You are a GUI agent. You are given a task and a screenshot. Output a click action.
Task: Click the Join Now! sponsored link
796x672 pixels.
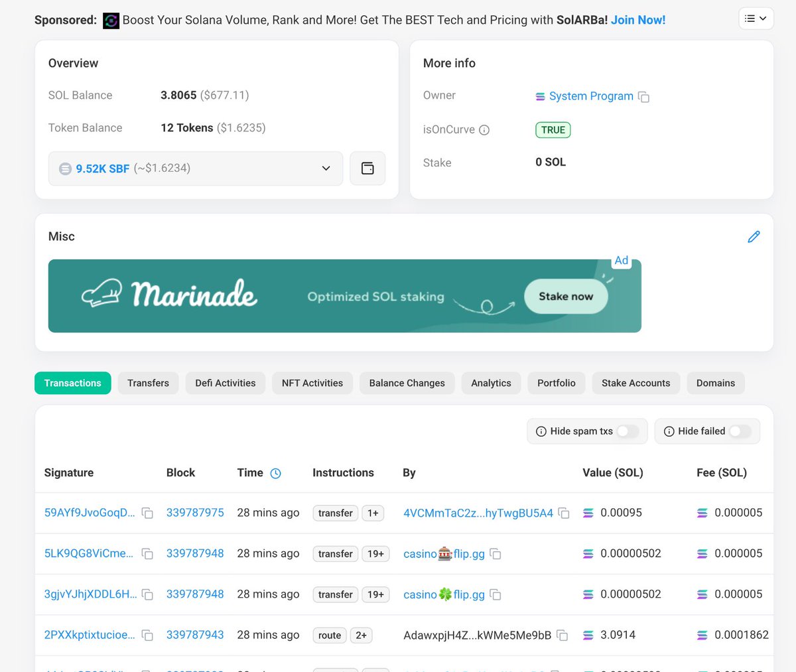point(637,20)
